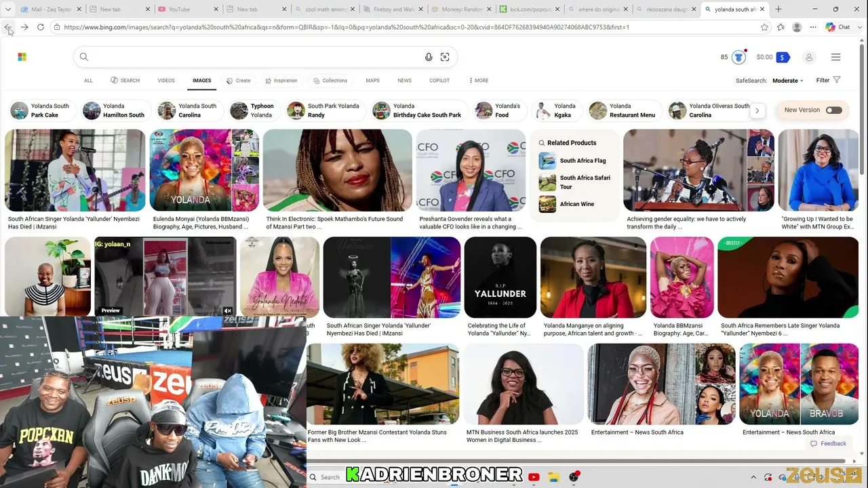Open File Explorer from the taskbar
Viewport: 868px width, 488px height.
[553, 477]
